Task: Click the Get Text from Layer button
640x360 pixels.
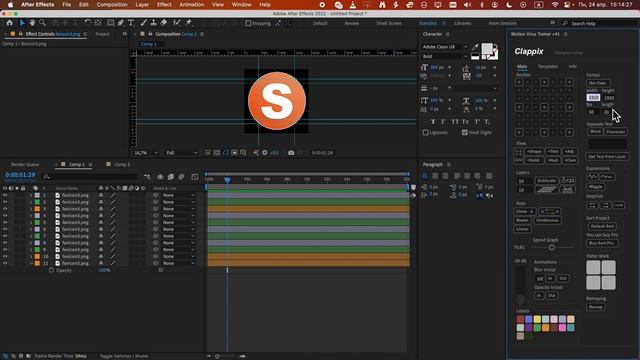Action: 607,157
